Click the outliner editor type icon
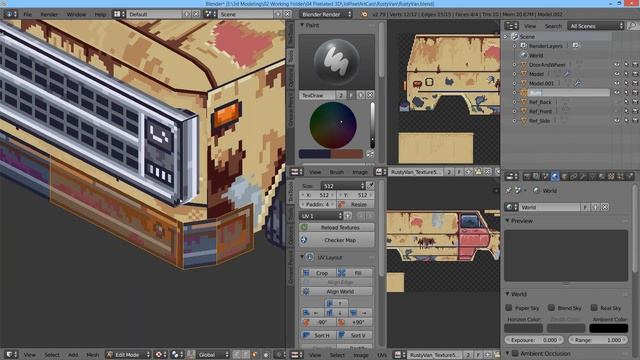This screenshot has height=360, width=640. tap(511, 26)
